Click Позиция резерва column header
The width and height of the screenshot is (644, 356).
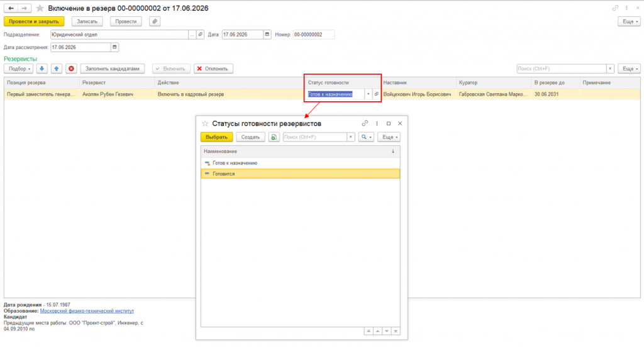tap(42, 82)
